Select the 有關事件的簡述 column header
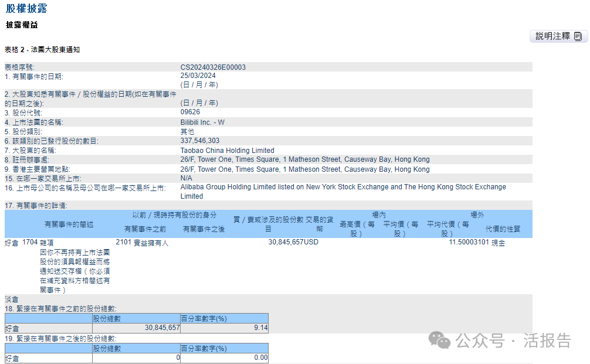The width and height of the screenshot is (590, 364). [69, 224]
